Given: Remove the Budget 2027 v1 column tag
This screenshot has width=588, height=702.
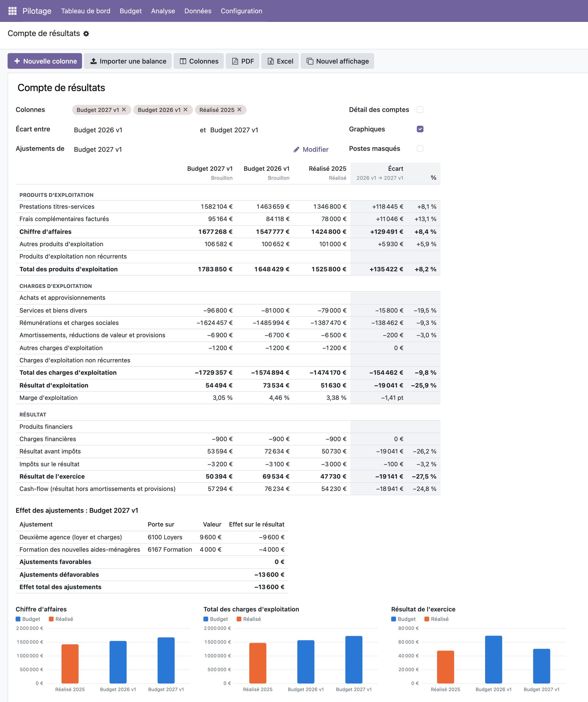Looking at the screenshot, I should click(x=124, y=110).
